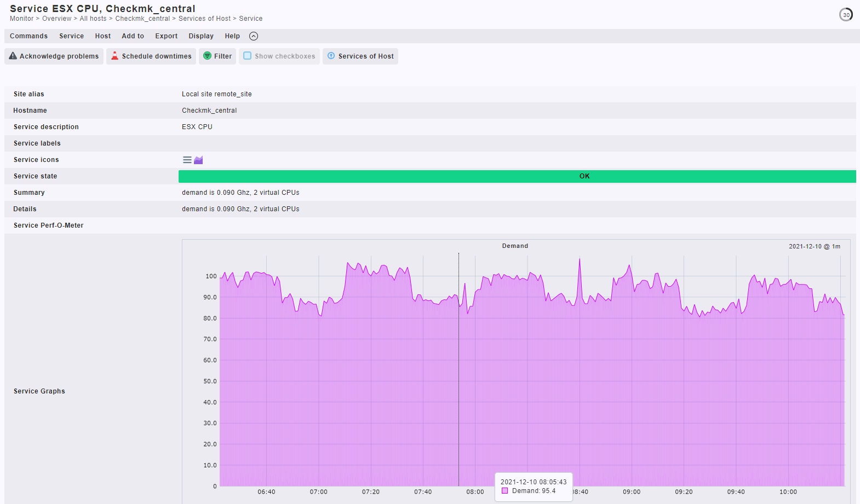Click the Summary value demand is 0.090 Ghz

pyautogui.click(x=240, y=193)
